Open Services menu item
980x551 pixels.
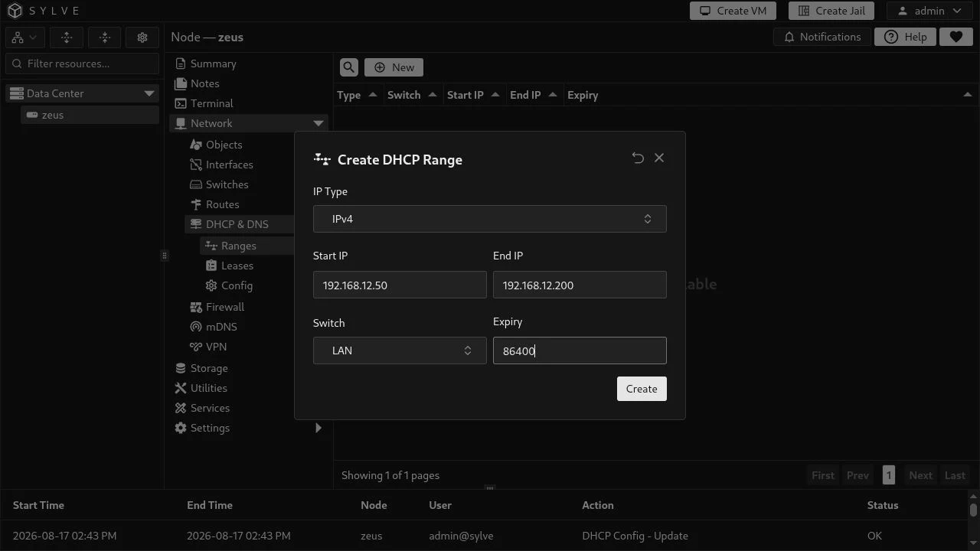210,408
